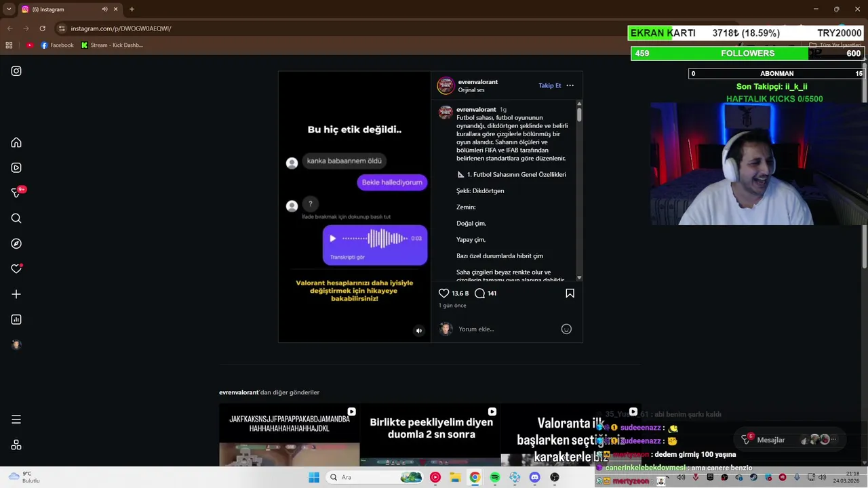Screen dimensions: 868x488
Task: Click the 141 comment count
Action: click(x=492, y=293)
